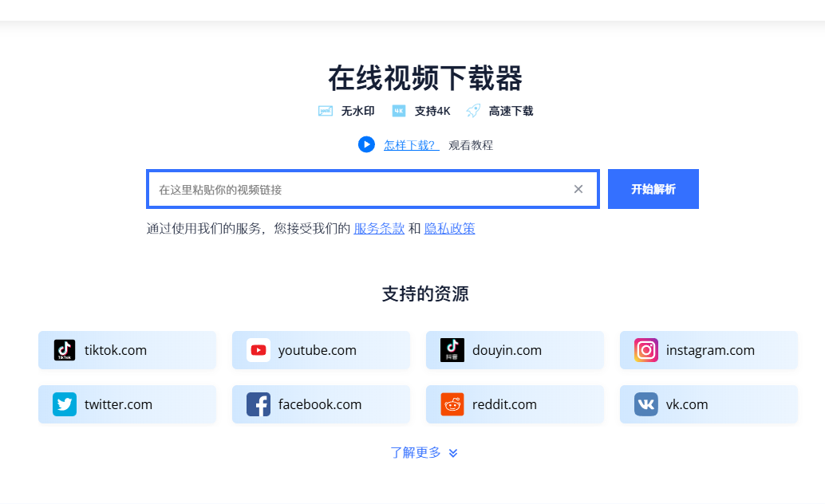The image size is (825, 504).
Task: Click the TikTok logo icon
Action: tap(65, 350)
